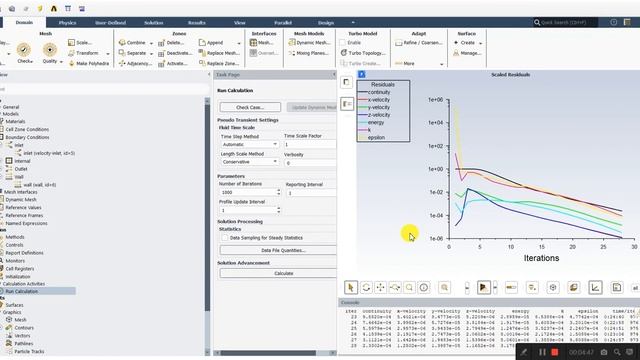Click the Quick Search box

pos(565,22)
